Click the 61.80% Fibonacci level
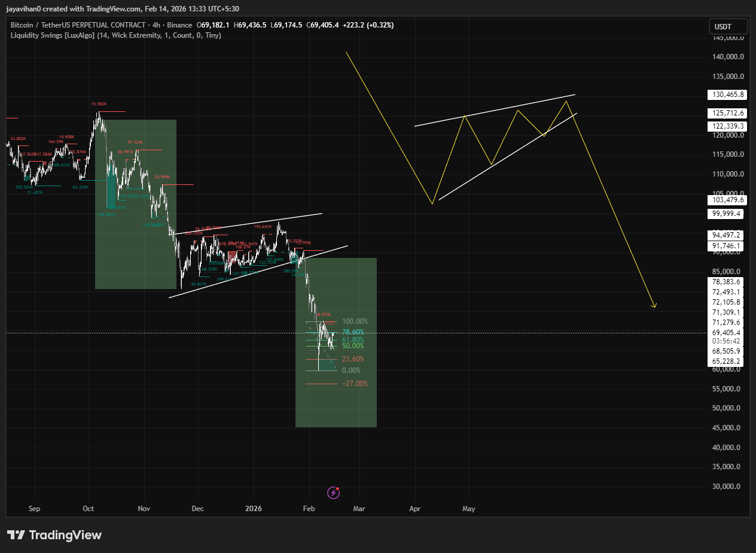 coord(353,339)
